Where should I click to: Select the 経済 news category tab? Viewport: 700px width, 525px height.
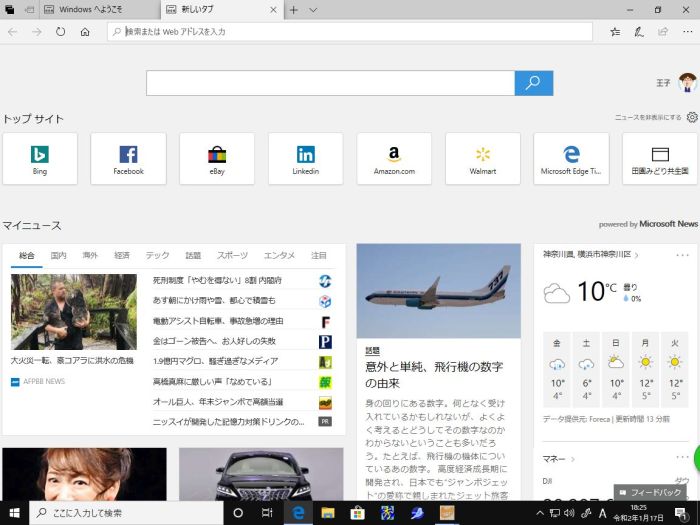click(x=122, y=256)
